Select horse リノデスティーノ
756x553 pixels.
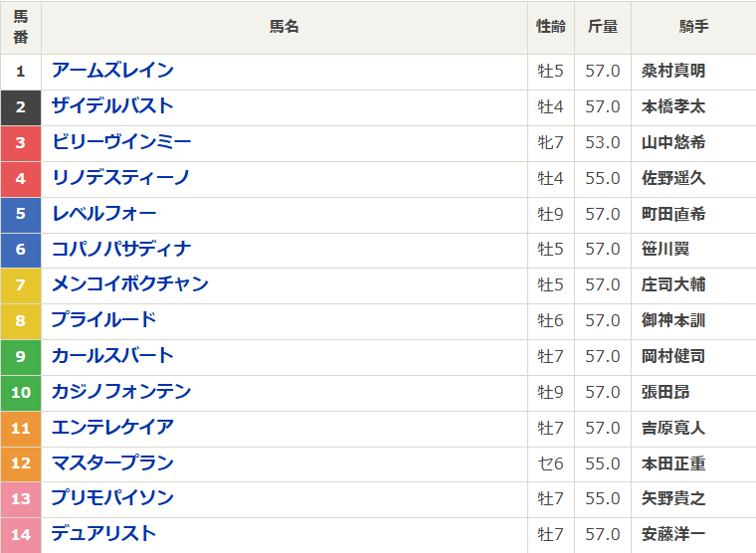[x=120, y=178]
